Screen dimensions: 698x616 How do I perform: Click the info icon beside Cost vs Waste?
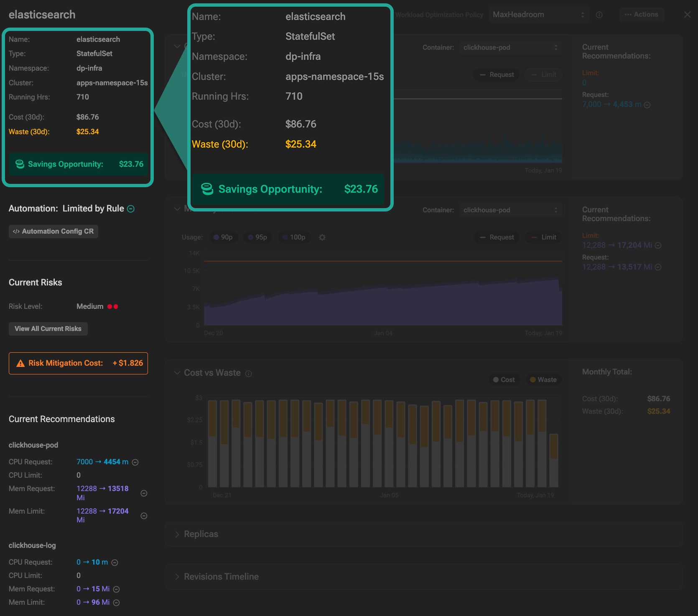click(x=249, y=374)
